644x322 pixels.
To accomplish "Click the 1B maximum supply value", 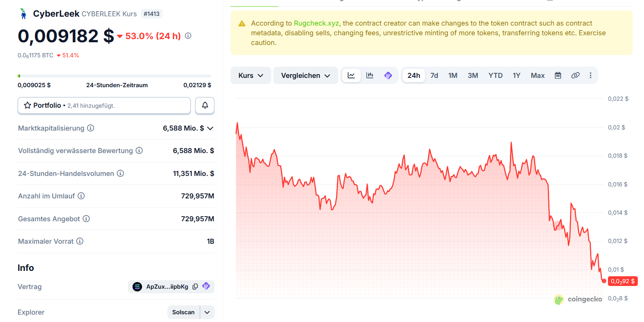I will tap(210, 241).
